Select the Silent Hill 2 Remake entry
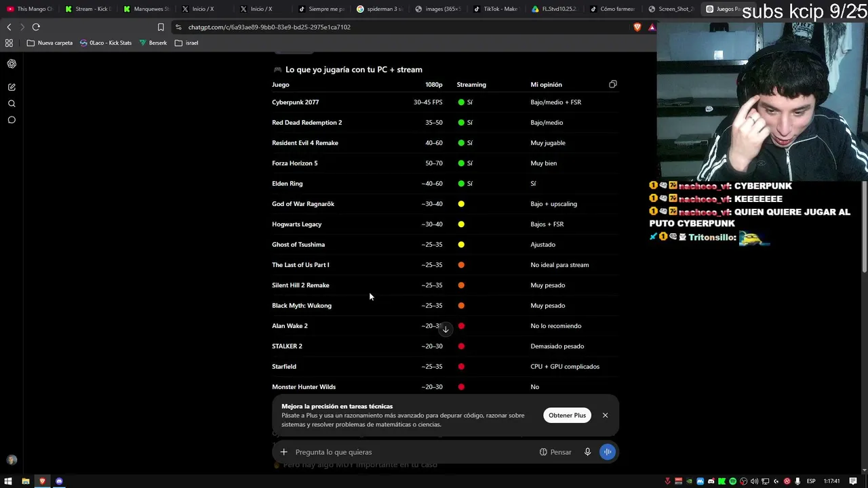 [300, 285]
